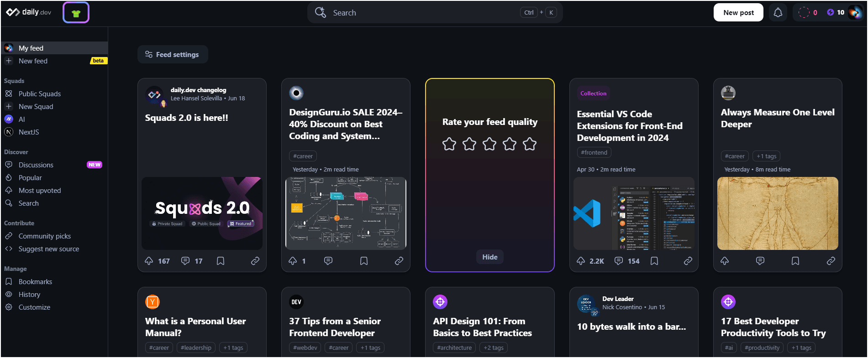Open the NextJS squad

tap(54, 132)
